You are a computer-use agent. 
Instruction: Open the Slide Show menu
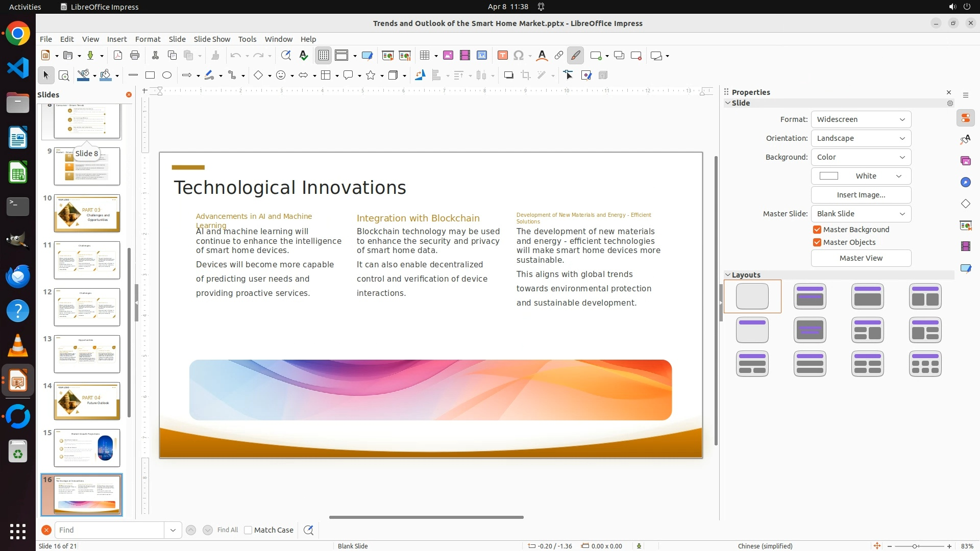click(212, 39)
